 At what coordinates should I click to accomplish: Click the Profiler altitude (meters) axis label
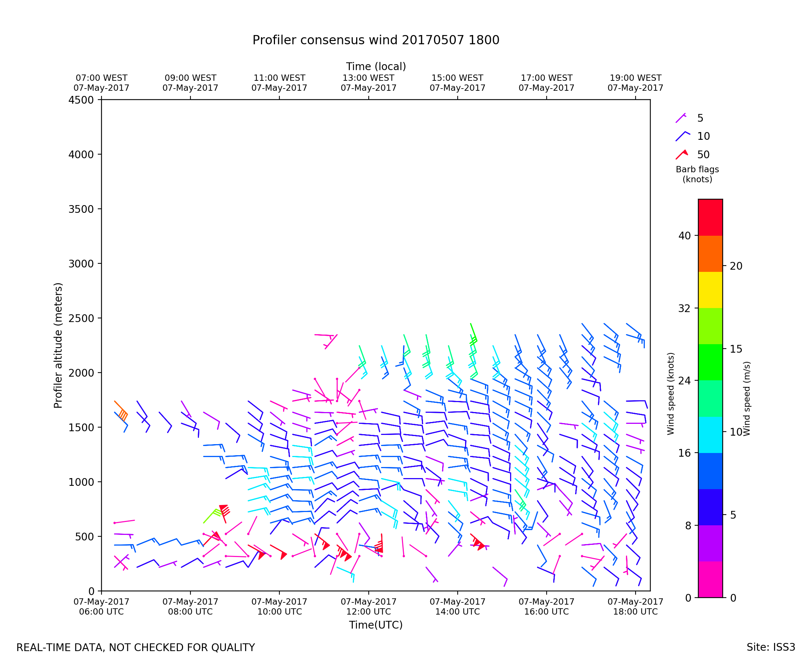[58, 345]
